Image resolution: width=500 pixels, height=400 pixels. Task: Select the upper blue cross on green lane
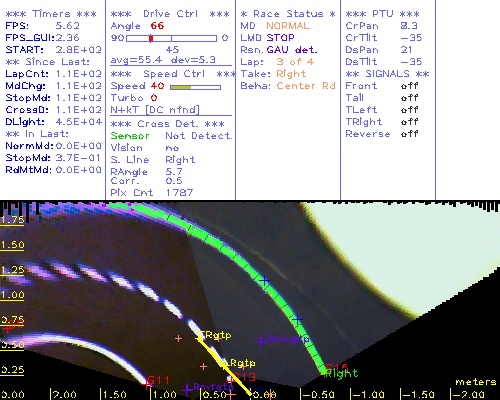click(x=264, y=281)
